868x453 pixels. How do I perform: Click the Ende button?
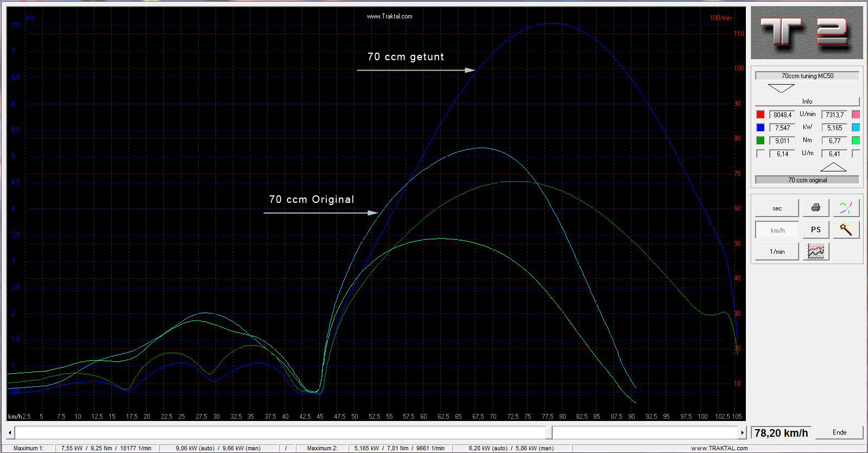pos(839,432)
